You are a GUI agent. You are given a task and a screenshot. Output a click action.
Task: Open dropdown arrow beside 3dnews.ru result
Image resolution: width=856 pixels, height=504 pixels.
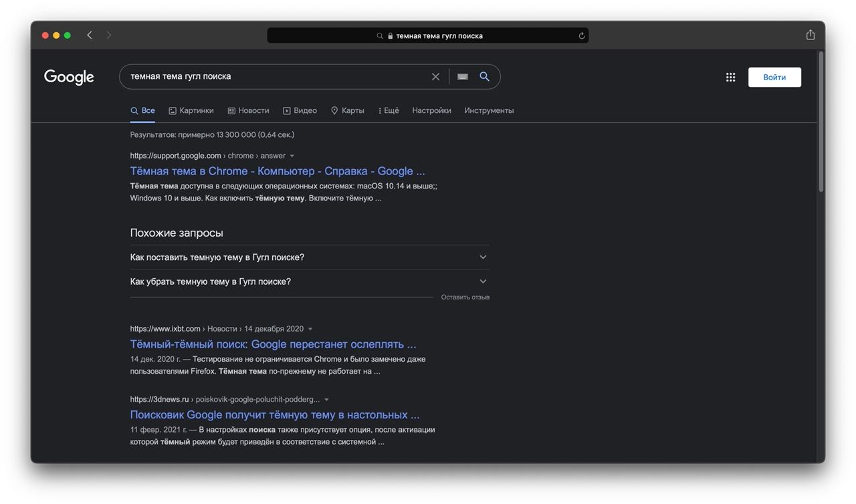pyautogui.click(x=326, y=400)
